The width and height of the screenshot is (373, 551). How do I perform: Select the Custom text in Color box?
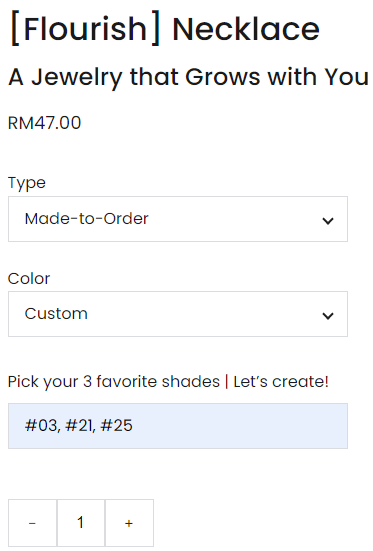56,313
